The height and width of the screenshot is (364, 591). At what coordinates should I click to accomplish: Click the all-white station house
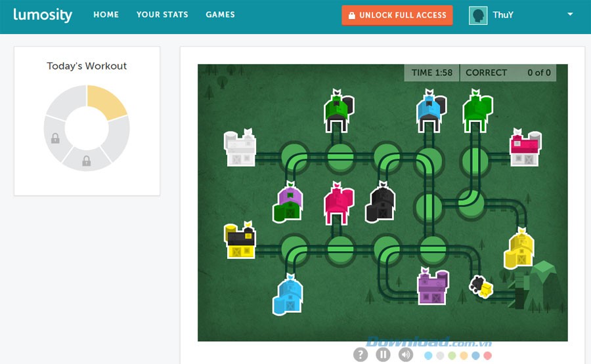(x=239, y=148)
